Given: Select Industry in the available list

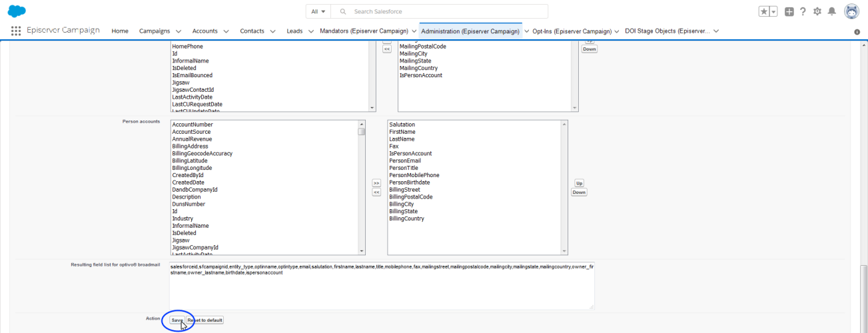Looking at the screenshot, I should [183, 218].
